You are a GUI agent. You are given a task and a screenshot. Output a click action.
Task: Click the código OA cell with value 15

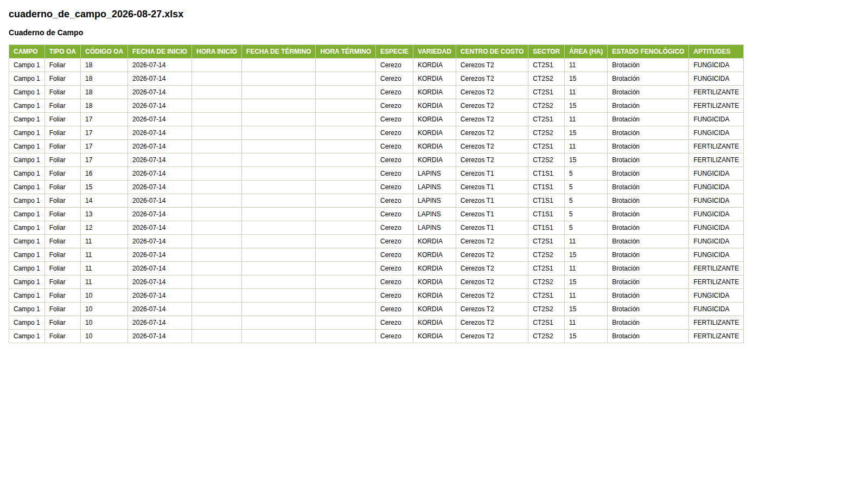pyautogui.click(x=104, y=187)
